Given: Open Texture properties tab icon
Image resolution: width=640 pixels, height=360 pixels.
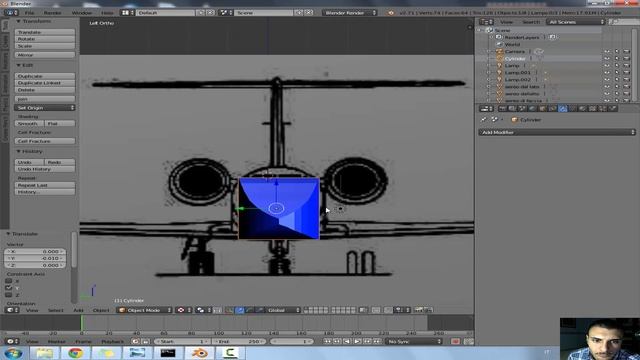Looking at the screenshot, I should [x=592, y=109].
